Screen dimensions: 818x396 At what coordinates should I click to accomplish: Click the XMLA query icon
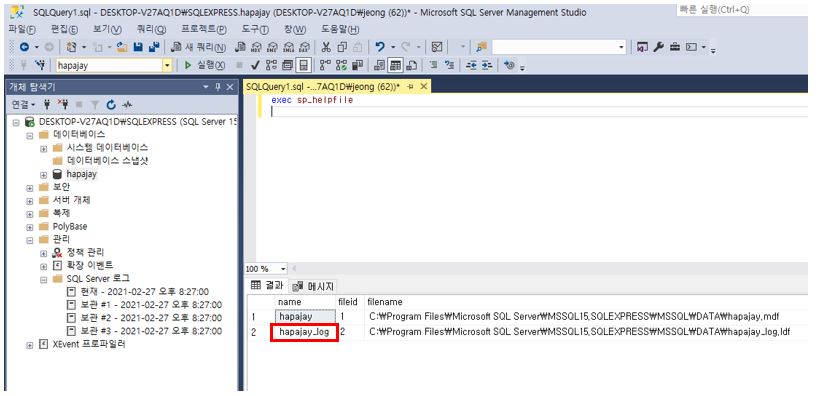[288, 47]
